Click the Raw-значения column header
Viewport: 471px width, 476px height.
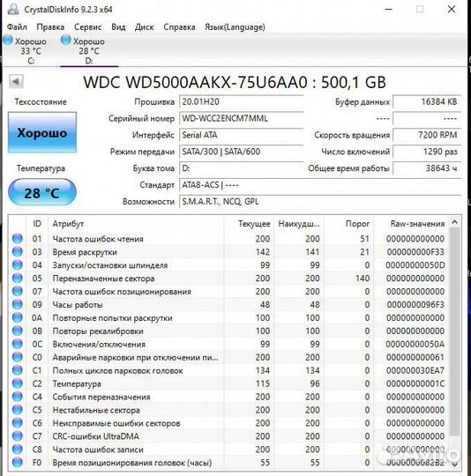click(x=412, y=224)
